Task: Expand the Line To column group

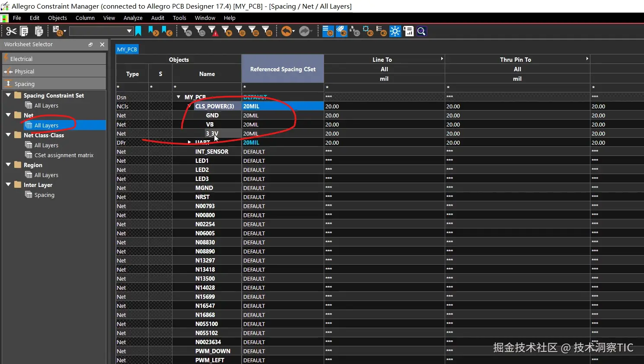Action: click(442, 59)
